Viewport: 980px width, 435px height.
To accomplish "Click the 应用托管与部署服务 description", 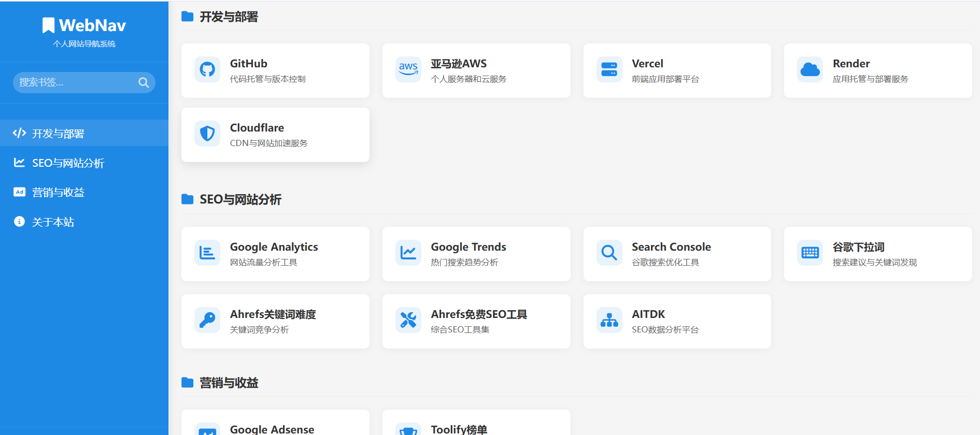I will point(871,79).
